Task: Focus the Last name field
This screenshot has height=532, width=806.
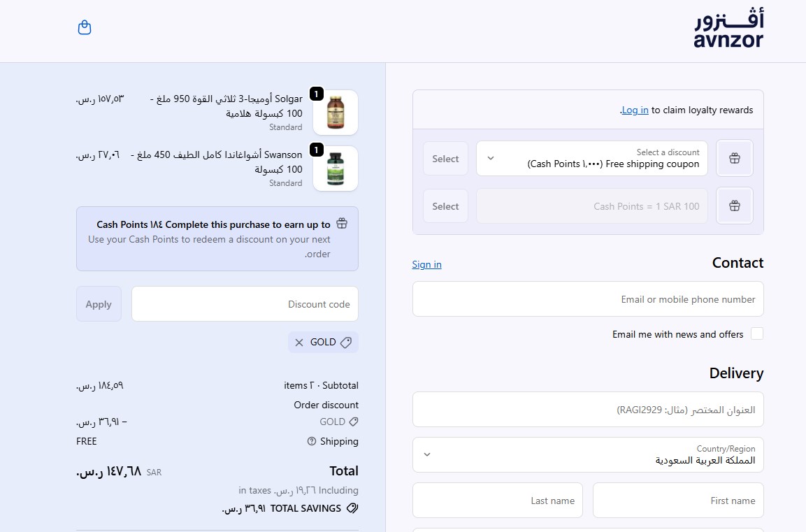Action: tap(498, 500)
